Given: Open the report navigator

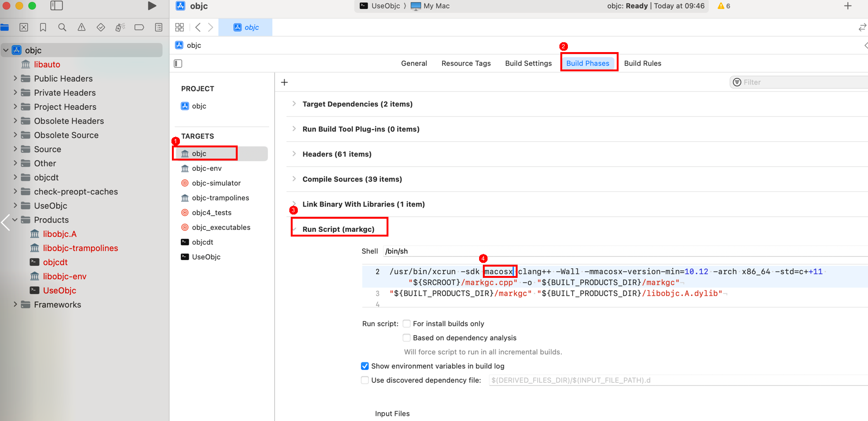Looking at the screenshot, I should point(159,27).
